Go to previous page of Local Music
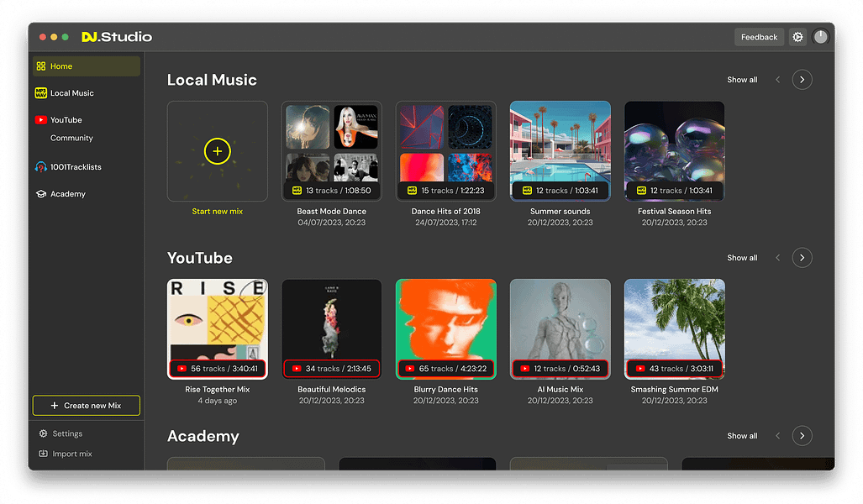The width and height of the screenshot is (863, 504). [777, 80]
